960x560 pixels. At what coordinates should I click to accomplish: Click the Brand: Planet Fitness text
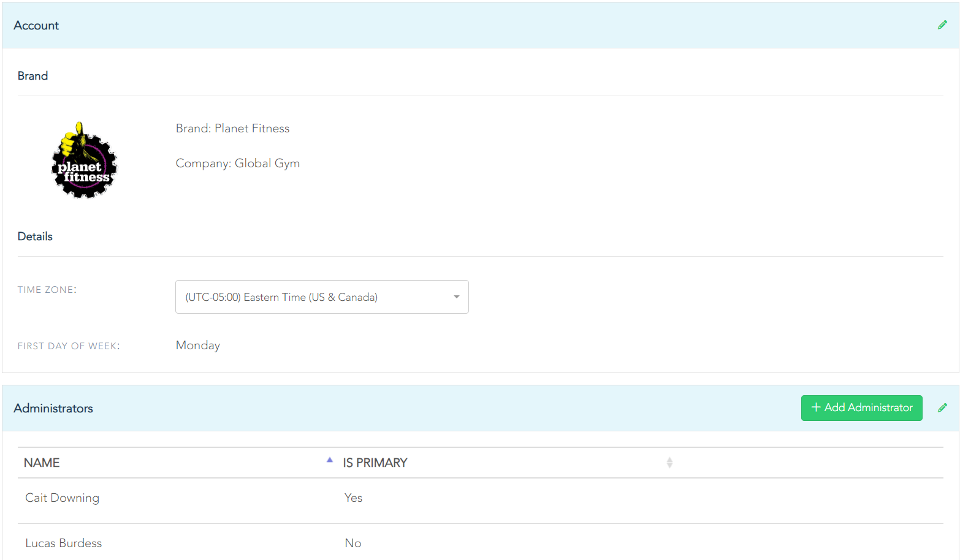(x=232, y=129)
